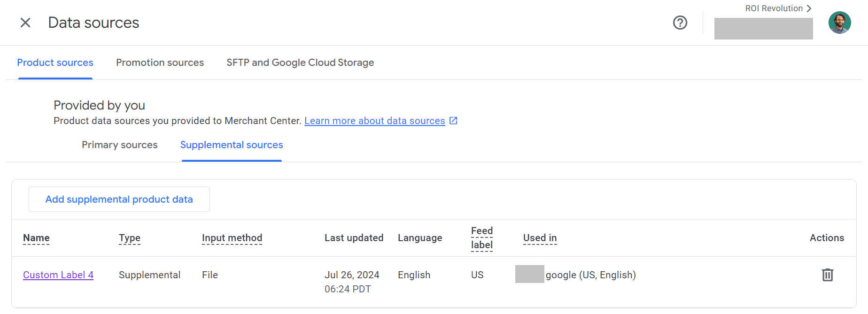Click the Feed label column header
868x314 pixels.
click(x=482, y=238)
